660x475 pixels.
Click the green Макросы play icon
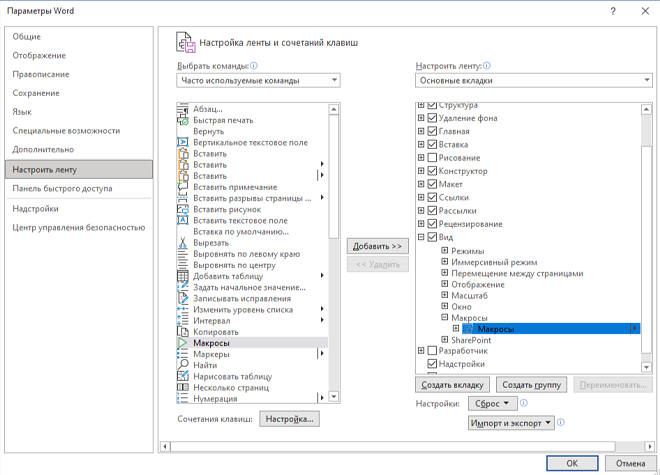(183, 343)
